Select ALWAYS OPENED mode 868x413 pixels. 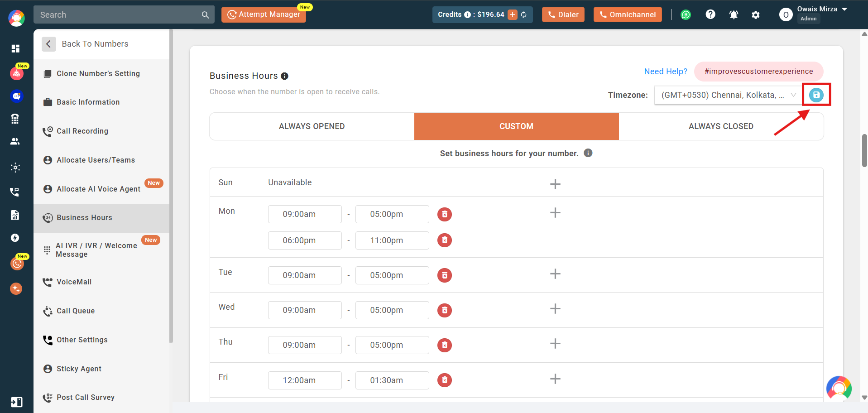click(x=312, y=126)
